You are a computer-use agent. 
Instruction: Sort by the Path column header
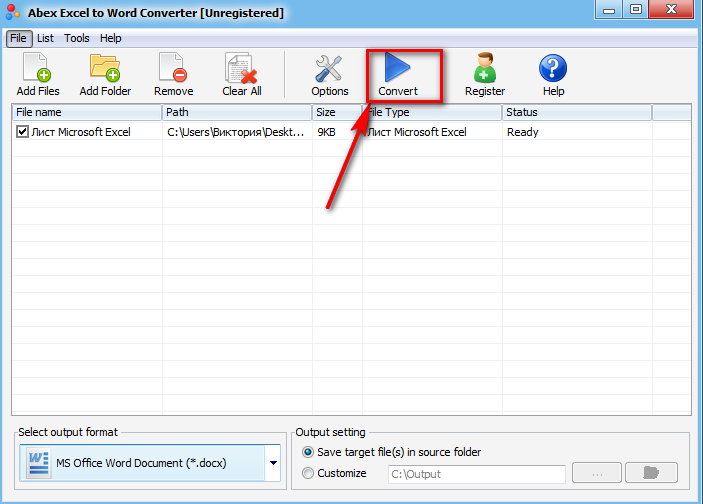click(x=237, y=112)
